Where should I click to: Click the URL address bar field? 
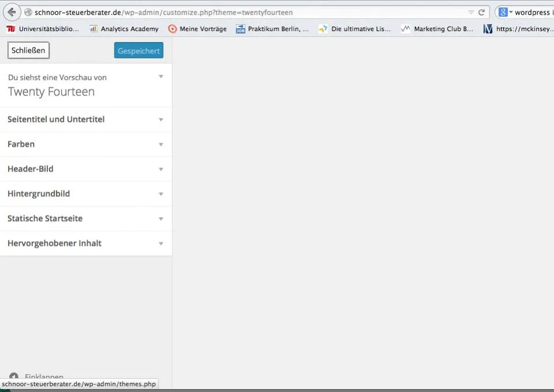[247, 12]
